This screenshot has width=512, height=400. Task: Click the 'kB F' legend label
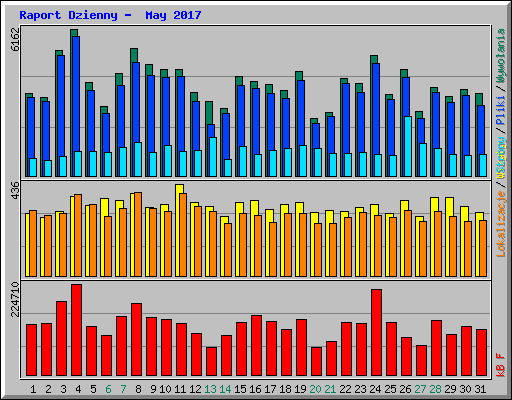[501, 365]
